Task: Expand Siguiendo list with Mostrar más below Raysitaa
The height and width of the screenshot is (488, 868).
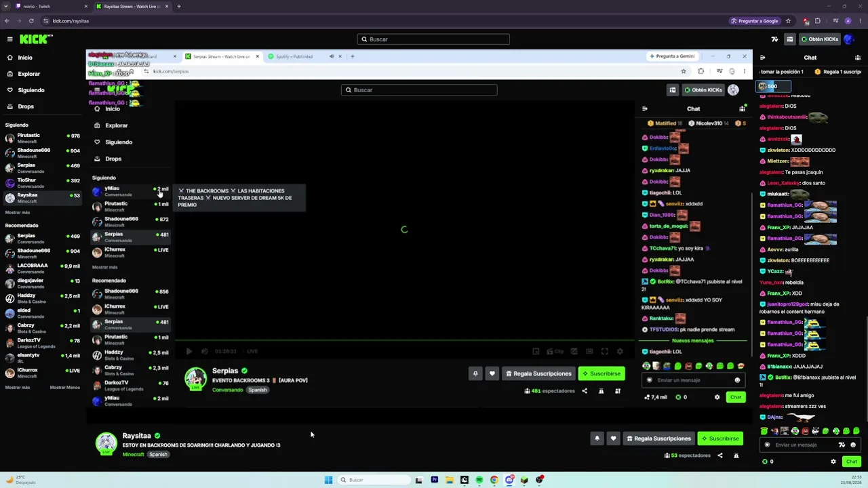Action: click(x=18, y=212)
